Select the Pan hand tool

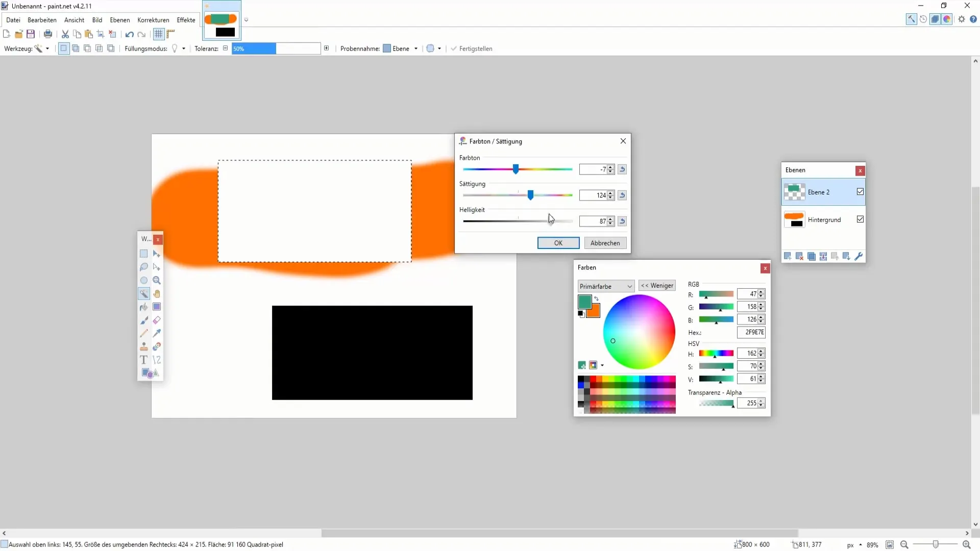tap(157, 293)
